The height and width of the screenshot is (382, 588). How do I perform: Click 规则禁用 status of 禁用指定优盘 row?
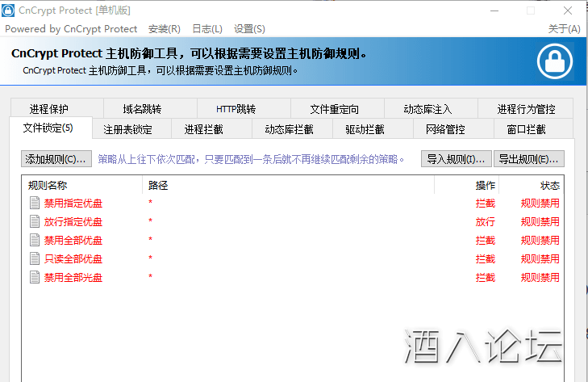[x=540, y=204]
